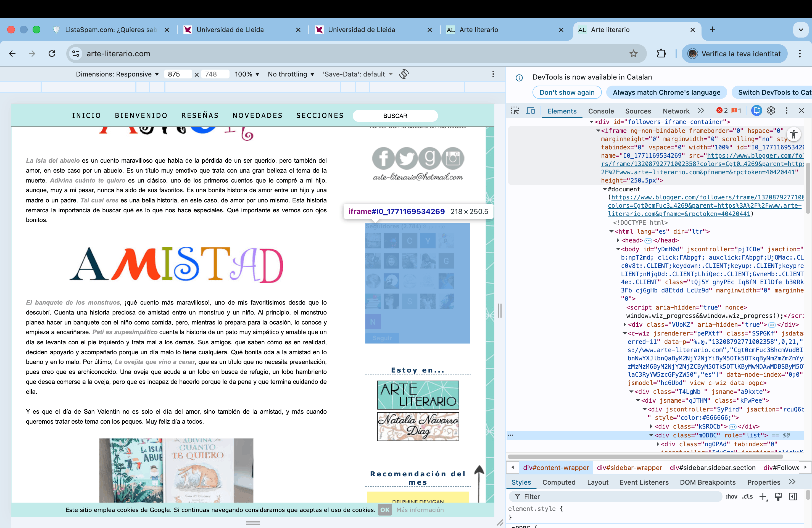The height and width of the screenshot is (528, 812).
Task: Open the Dimensions: Responsive dropdown
Action: pyautogui.click(x=117, y=74)
